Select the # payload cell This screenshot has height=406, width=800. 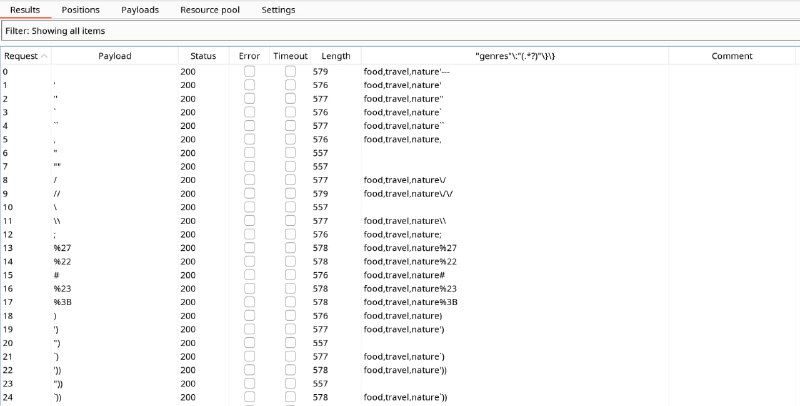pyautogui.click(x=56, y=275)
